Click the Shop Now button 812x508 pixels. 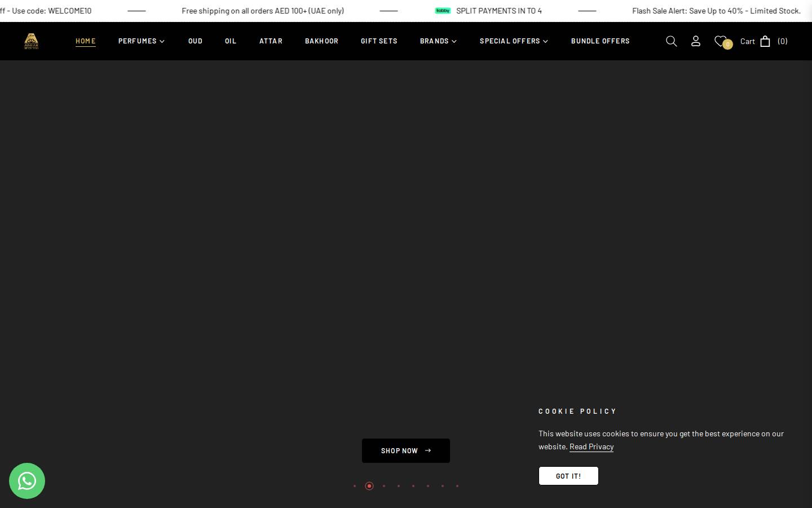coord(406,450)
